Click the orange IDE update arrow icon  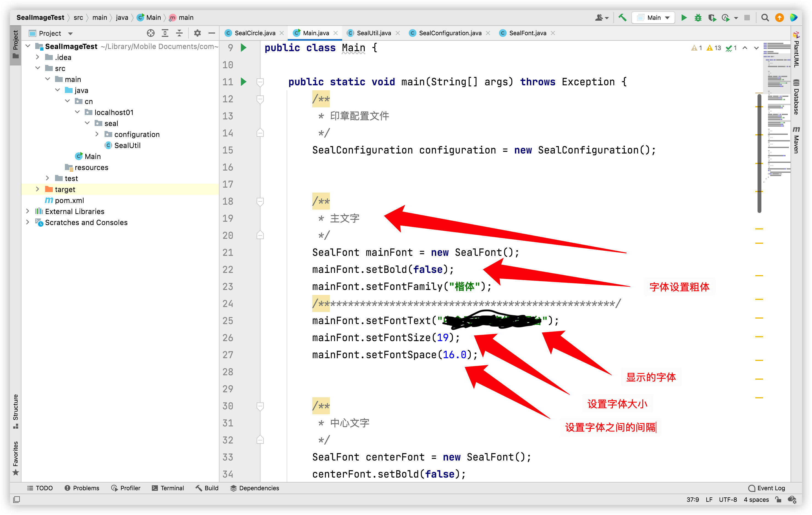click(x=779, y=18)
